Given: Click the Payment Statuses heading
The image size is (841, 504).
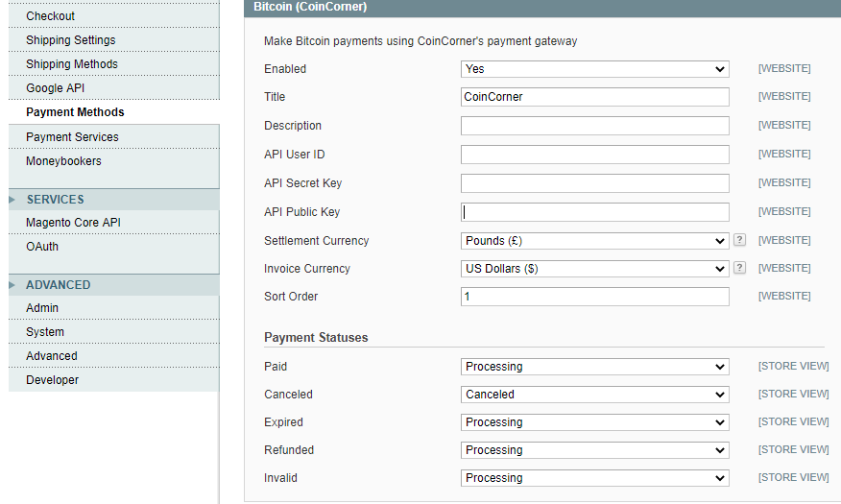Looking at the screenshot, I should click(316, 338).
